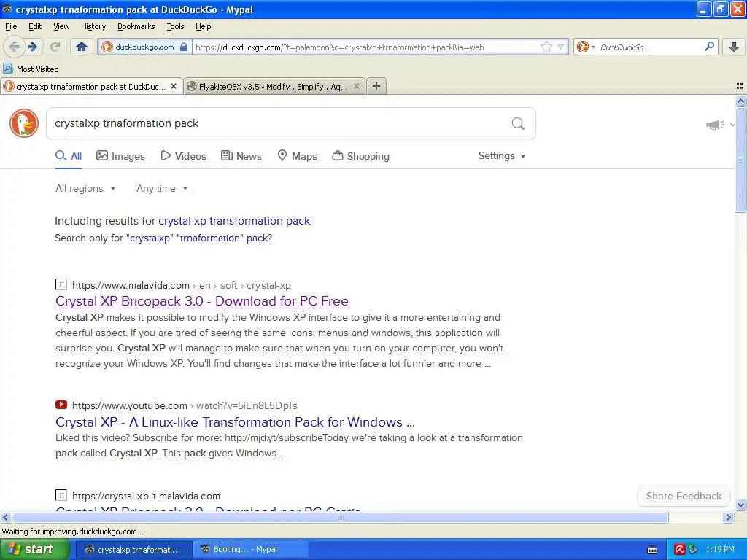Open the URL history dropdown arrow
Image resolution: width=747 pixels, height=560 pixels.
(561, 47)
